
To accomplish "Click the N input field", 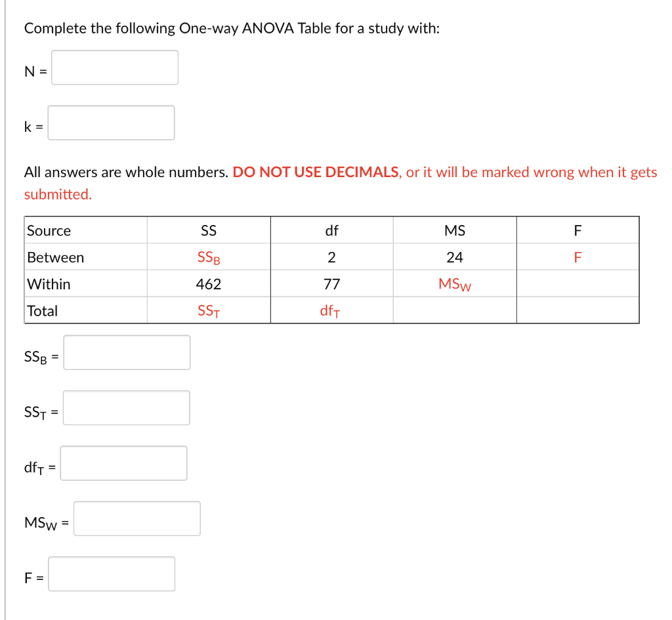I will (x=114, y=67).
